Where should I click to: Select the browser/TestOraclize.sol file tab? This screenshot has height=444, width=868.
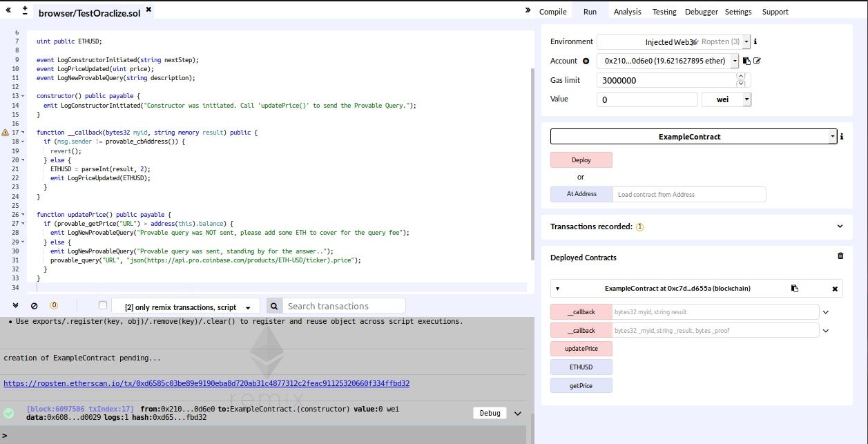(89, 12)
